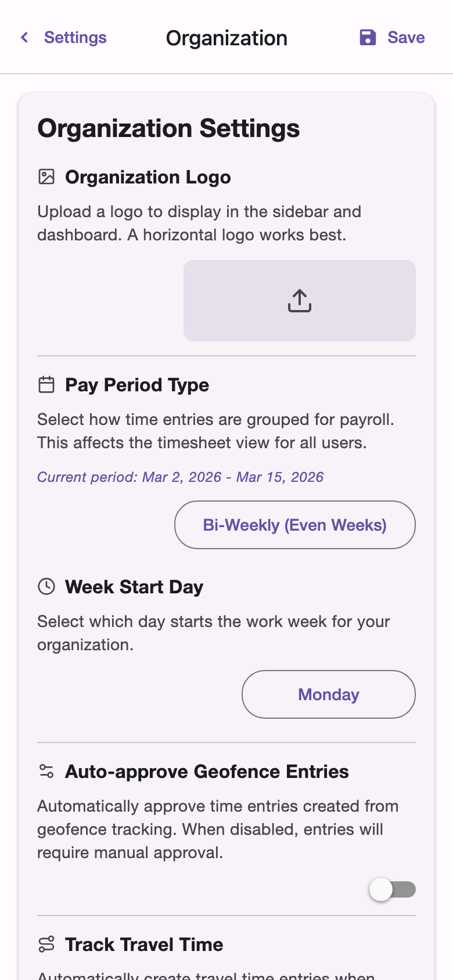This screenshot has width=453, height=980.
Task: Open the Bi-Weekly (Even Weeks) selector
Action: tap(294, 524)
